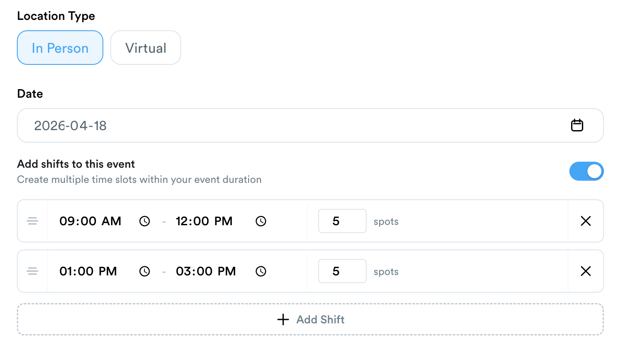The width and height of the screenshot is (626, 364).
Task: Edit spots count for first shift
Action: click(x=342, y=221)
